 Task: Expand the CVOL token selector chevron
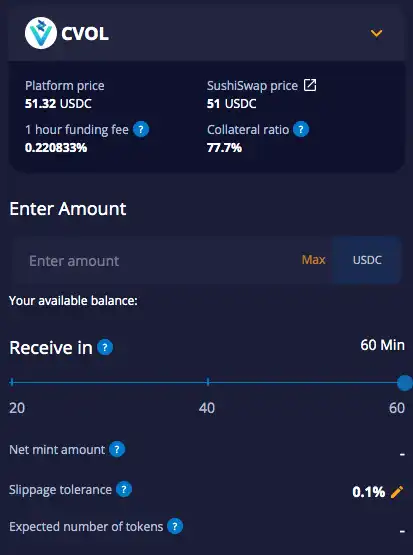[x=376, y=33]
